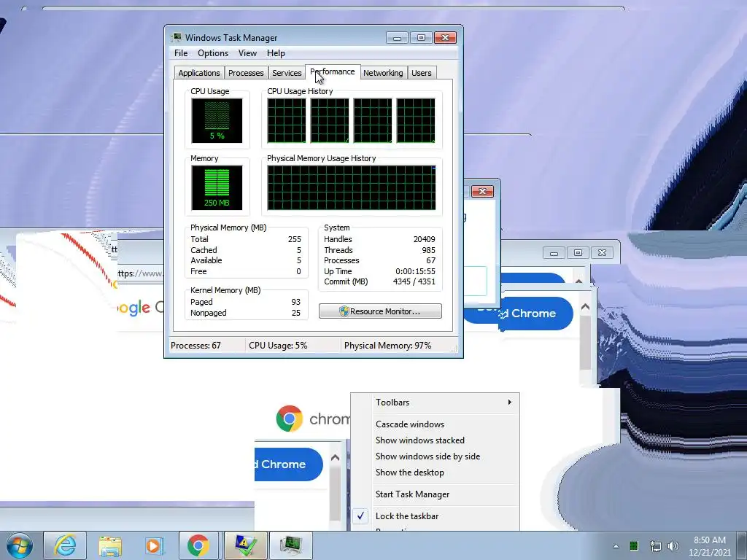Viewport: 747px width, 560px height.
Task: Choose Show the desktop
Action: coord(410,472)
